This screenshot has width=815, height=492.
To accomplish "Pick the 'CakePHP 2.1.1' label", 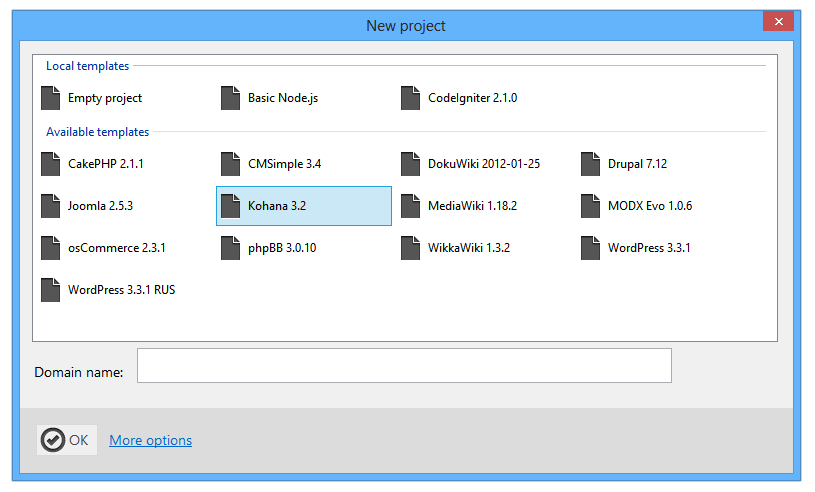I will coord(106,164).
